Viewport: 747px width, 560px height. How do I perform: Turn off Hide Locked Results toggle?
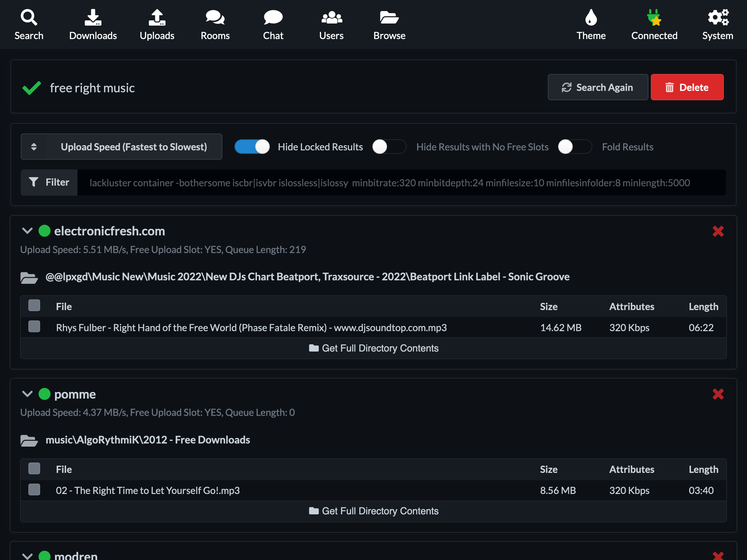[x=252, y=147]
